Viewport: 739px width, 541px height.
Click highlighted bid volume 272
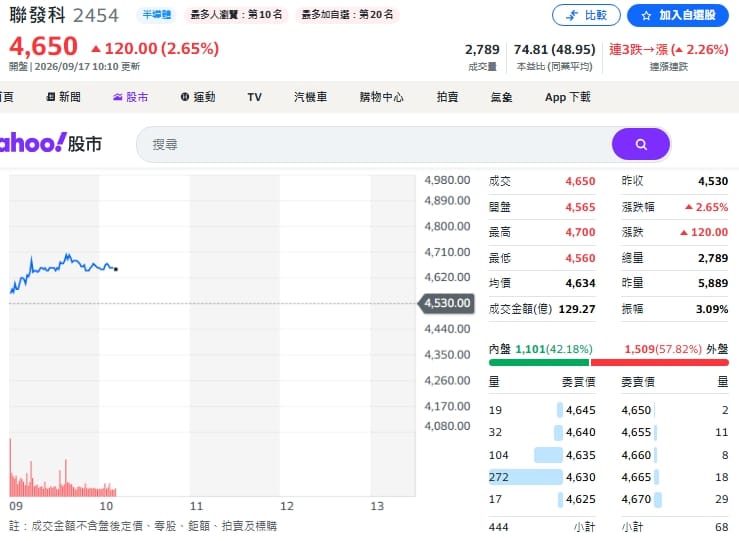pyautogui.click(x=499, y=477)
